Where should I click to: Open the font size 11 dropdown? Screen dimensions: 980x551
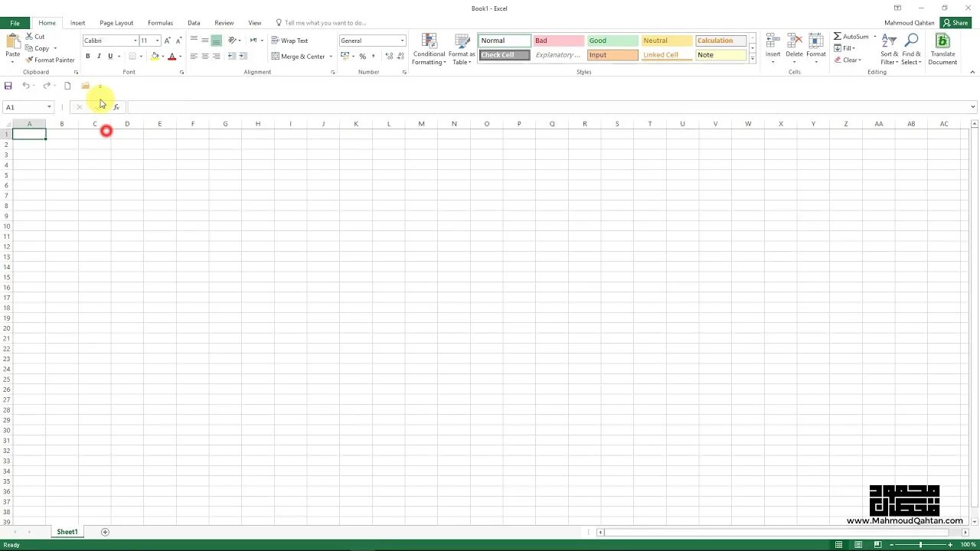tap(157, 41)
